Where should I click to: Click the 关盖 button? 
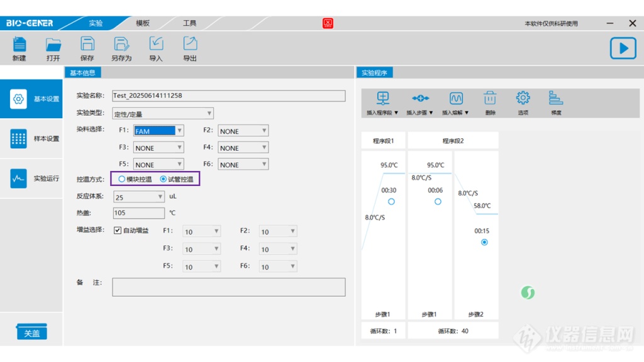[31, 332]
